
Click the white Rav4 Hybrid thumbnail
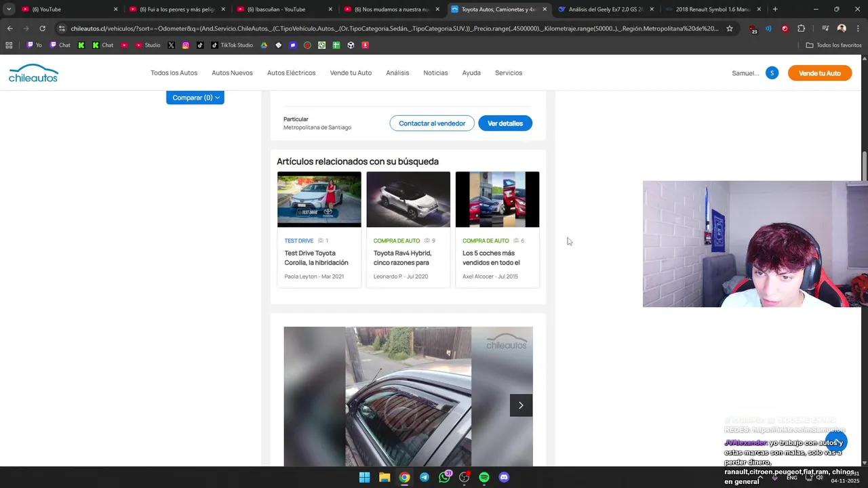click(408, 199)
